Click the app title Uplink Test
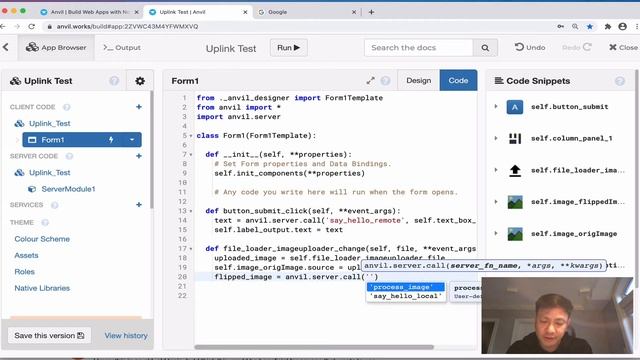 [231, 49]
